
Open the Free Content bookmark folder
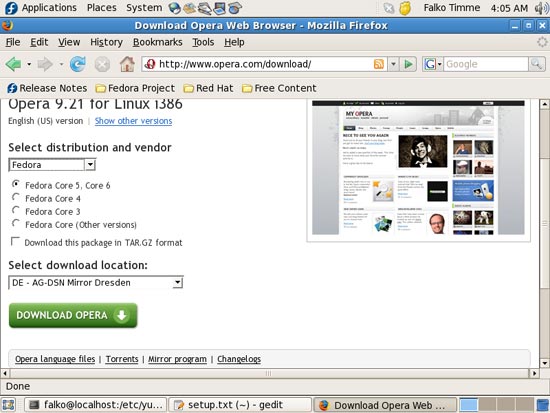[x=279, y=88]
